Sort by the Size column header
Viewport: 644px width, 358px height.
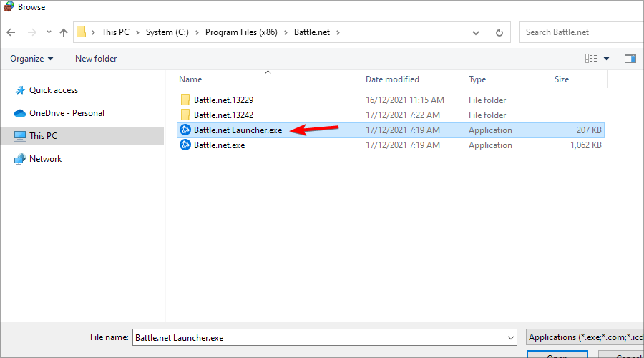click(562, 79)
